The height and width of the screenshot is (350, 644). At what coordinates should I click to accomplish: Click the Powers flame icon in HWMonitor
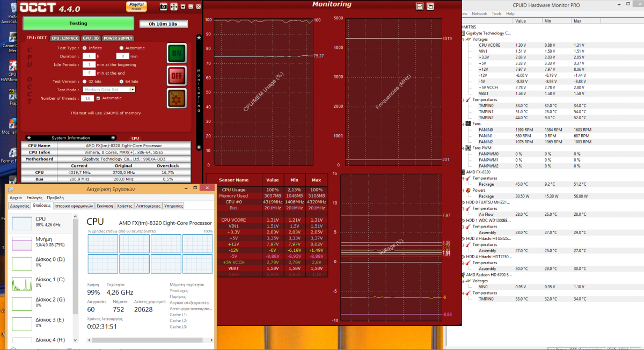(469, 190)
